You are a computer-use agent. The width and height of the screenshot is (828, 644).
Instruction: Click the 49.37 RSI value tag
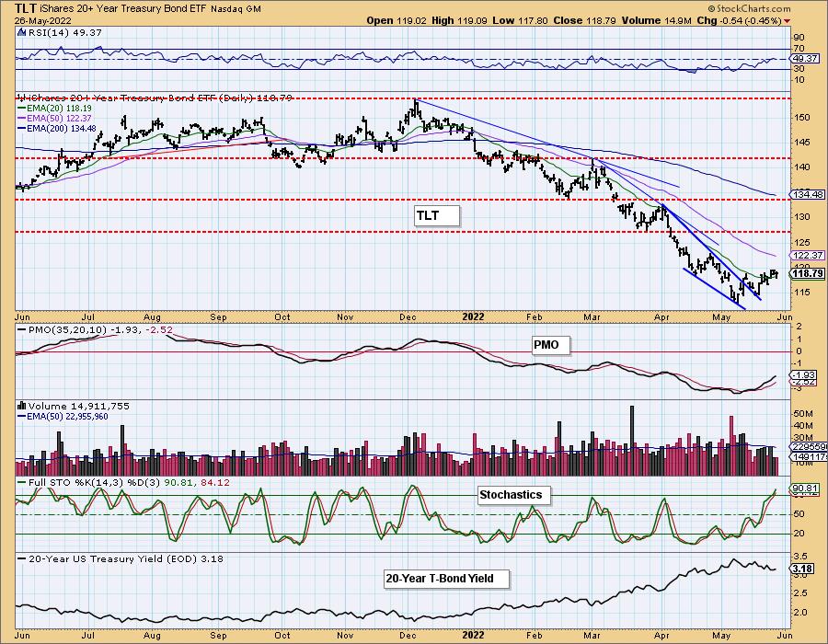click(x=806, y=59)
